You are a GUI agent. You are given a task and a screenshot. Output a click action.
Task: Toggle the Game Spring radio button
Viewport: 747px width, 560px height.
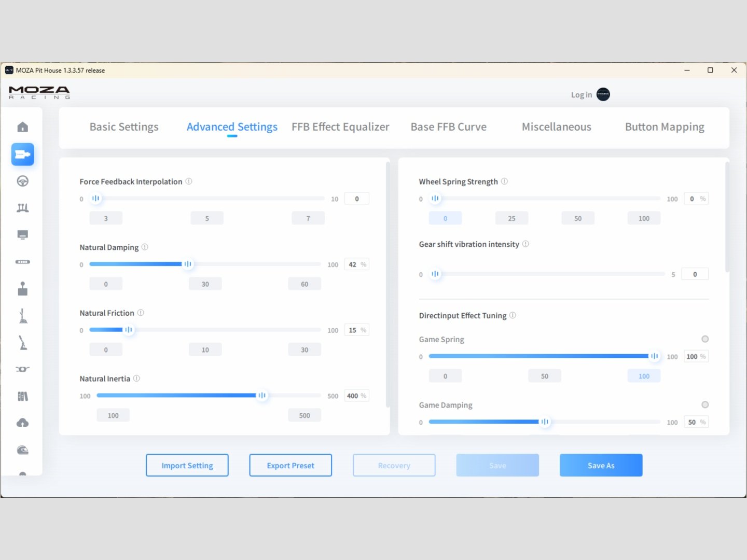[704, 339]
